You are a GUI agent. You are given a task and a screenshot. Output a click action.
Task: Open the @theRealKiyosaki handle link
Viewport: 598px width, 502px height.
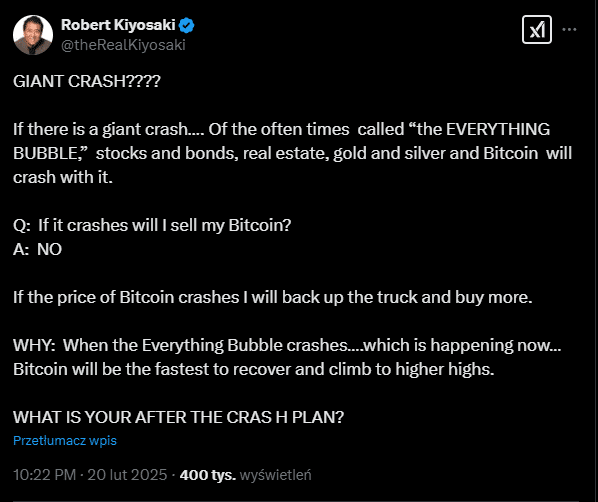(x=123, y=45)
